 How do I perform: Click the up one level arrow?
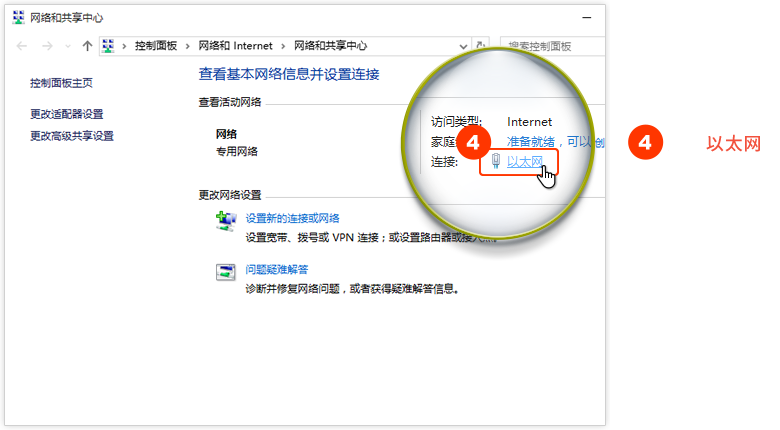(88, 46)
